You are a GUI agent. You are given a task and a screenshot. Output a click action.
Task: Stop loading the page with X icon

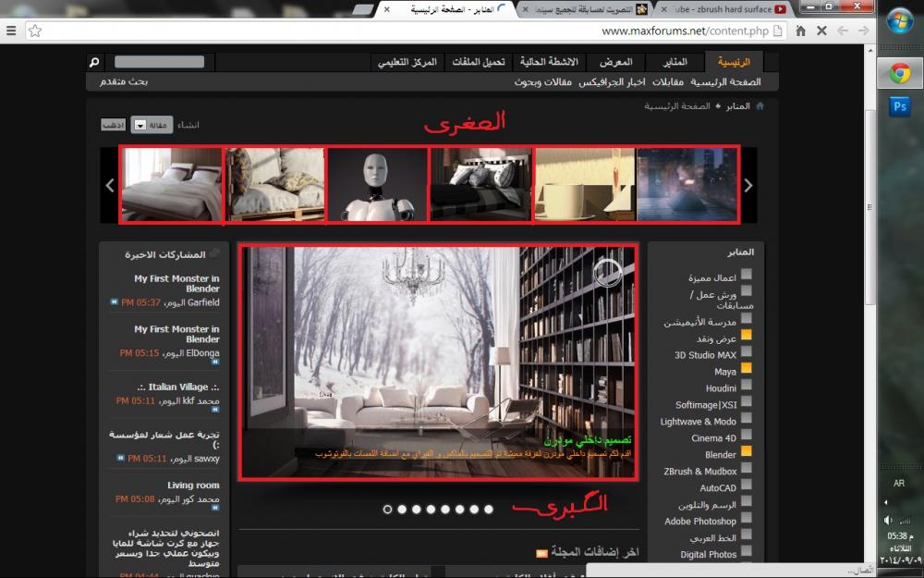(x=821, y=31)
